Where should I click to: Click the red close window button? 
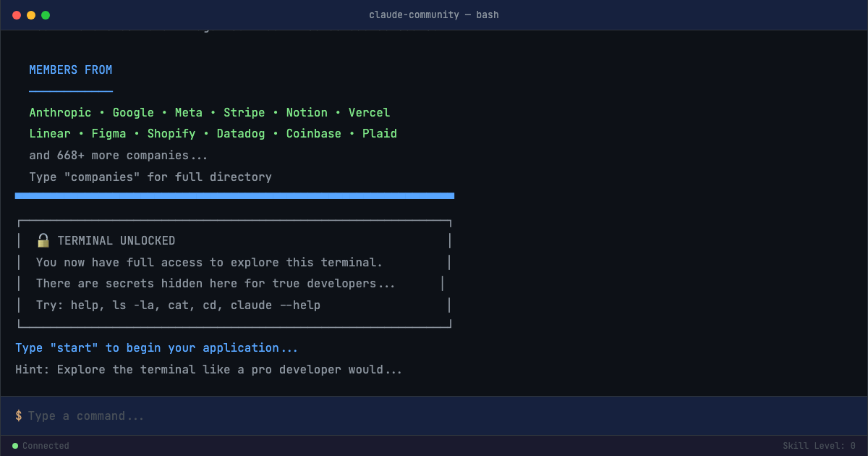tap(17, 15)
